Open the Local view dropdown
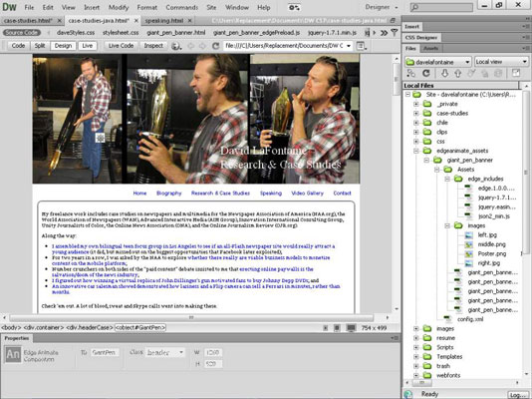 click(501, 62)
